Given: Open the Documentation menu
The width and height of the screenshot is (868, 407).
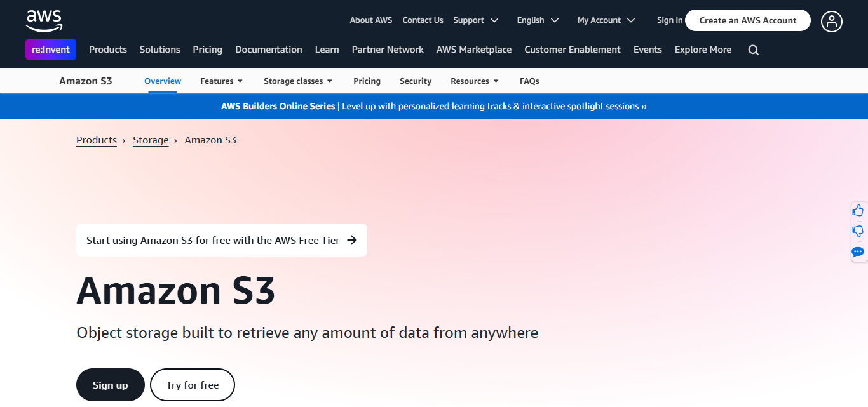Looking at the screenshot, I should (x=269, y=50).
